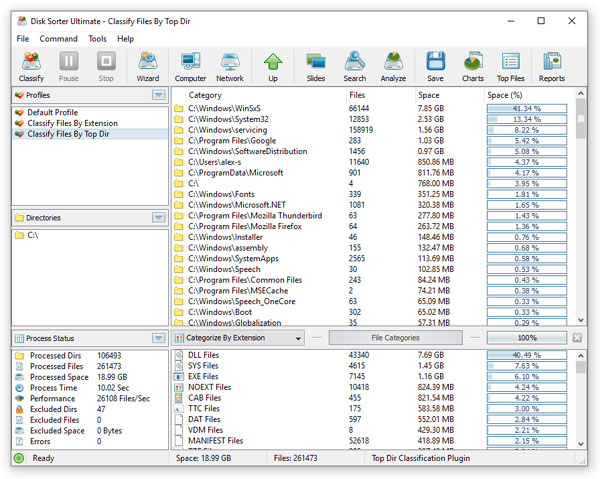
Task: Open the Network toolbar icon
Action: pos(230,67)
